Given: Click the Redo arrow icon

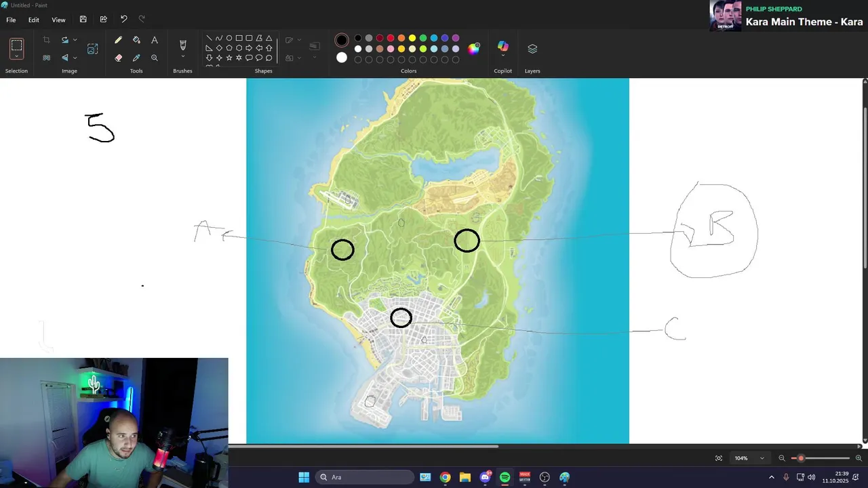Looking at the screenshot, I should tap(142, 20).
